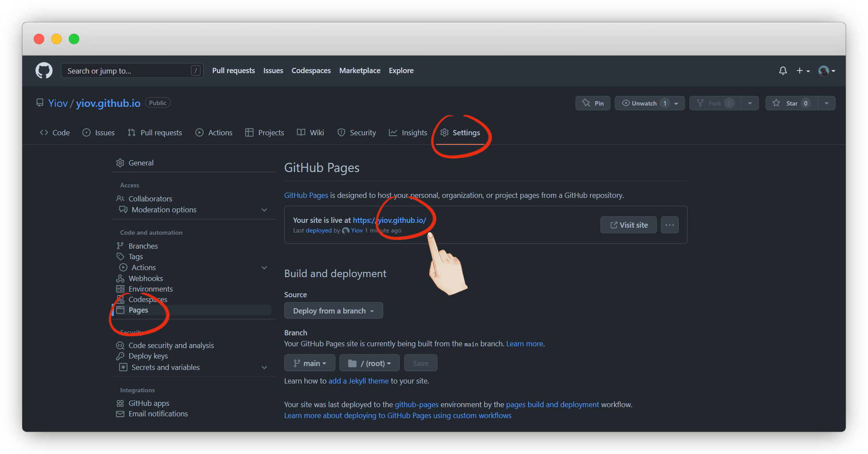Open the main branch selector
The image size is (868, 454).
pos(310,363)
